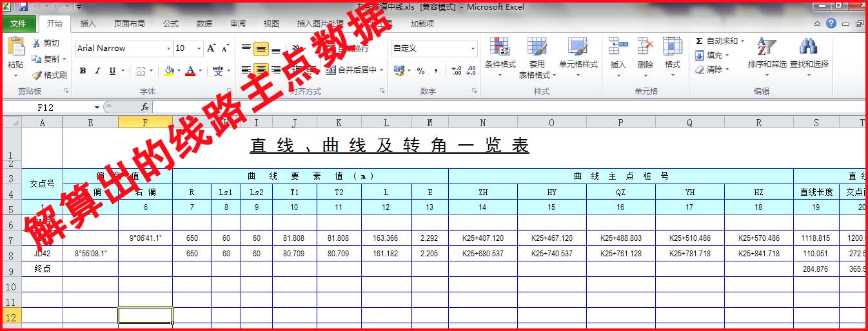The width and height of the screenshot is (868, 331).
Task: Click the Excel Help question mark icon
Action: (x=831, y=23)
